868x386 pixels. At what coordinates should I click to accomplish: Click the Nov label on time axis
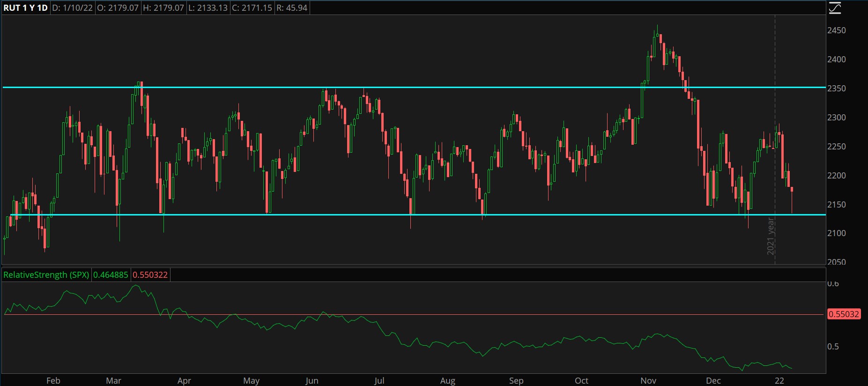(648, 381)
